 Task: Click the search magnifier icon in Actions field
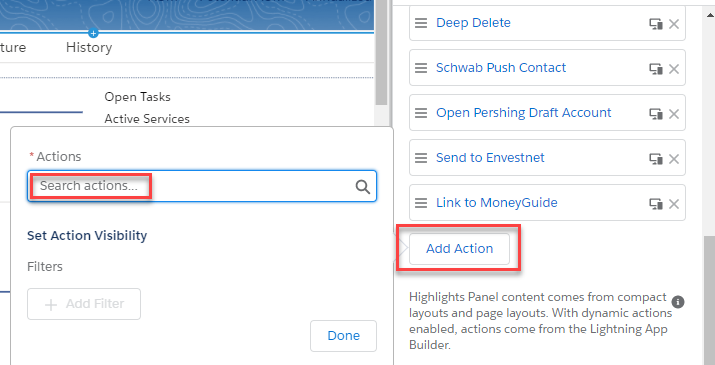point(363,187)
